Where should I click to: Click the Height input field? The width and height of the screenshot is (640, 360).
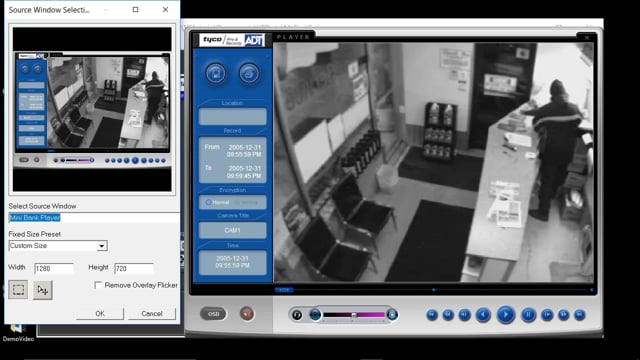point(134,268)
